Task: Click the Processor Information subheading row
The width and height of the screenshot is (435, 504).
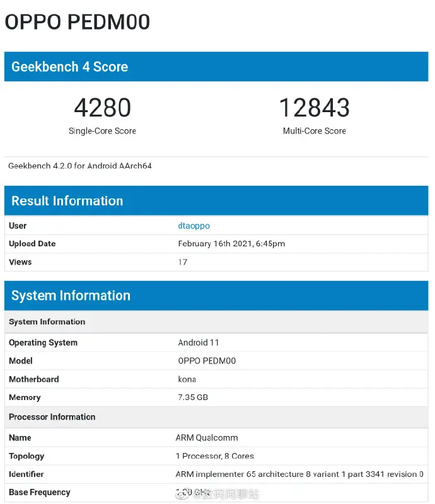Action: point(216,417)
